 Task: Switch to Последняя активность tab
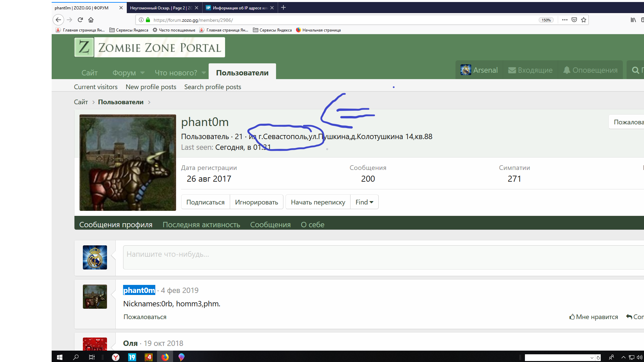click(x=201, y=225)
